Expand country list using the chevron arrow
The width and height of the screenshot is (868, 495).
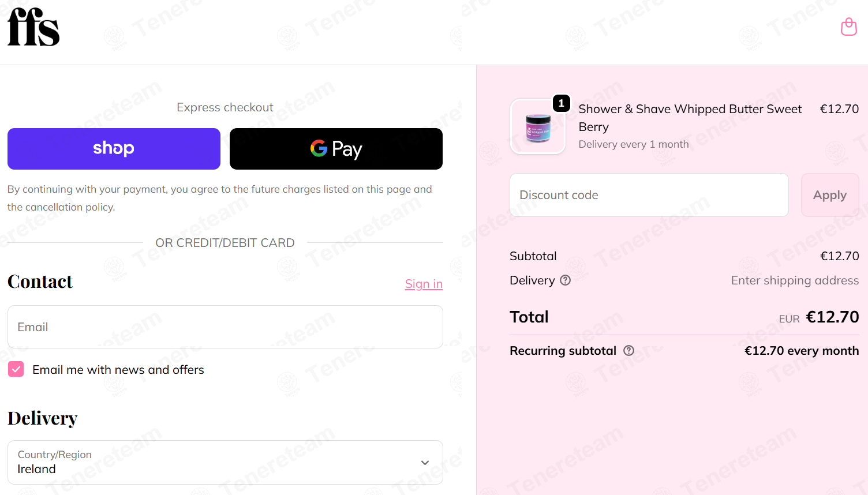pos(425,463)
